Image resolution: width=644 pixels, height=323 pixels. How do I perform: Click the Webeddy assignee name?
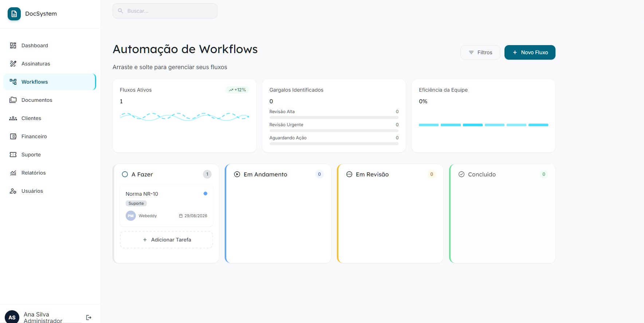point(148,216)
